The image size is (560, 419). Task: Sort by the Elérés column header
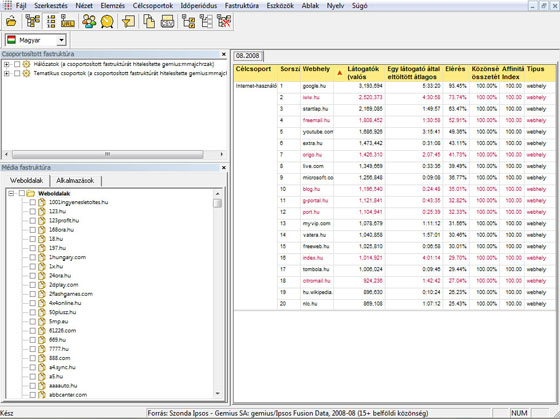click(455, 73)
